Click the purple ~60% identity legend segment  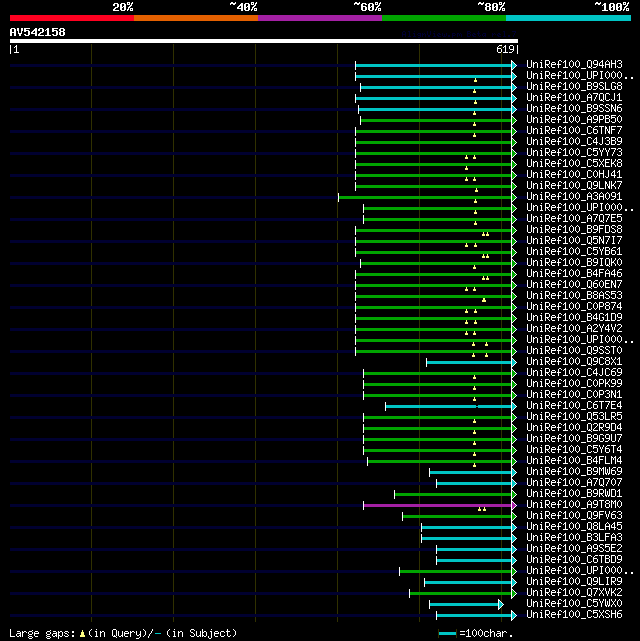pos(320,18)
